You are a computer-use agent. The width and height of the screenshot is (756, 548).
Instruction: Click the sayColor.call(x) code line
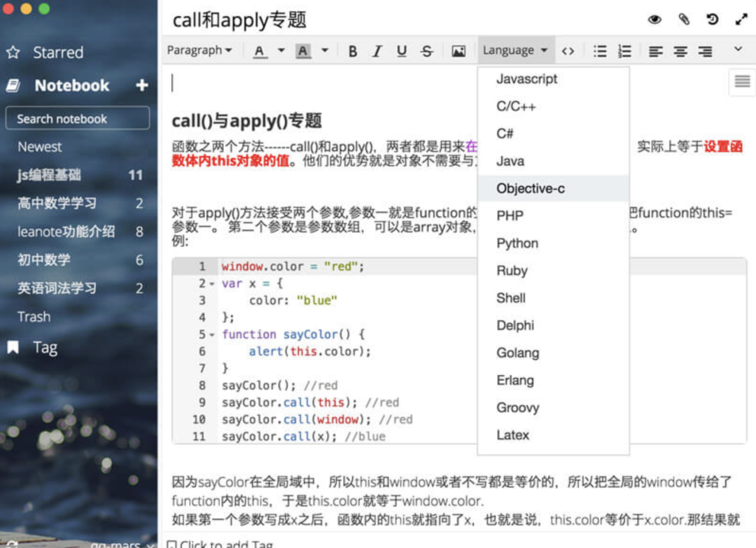pyautogui.click(x=303, y=437)
